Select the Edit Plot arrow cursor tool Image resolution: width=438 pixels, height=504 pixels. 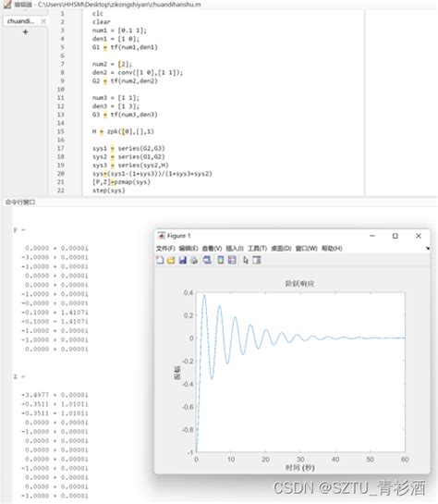click(x=246, y=260)
